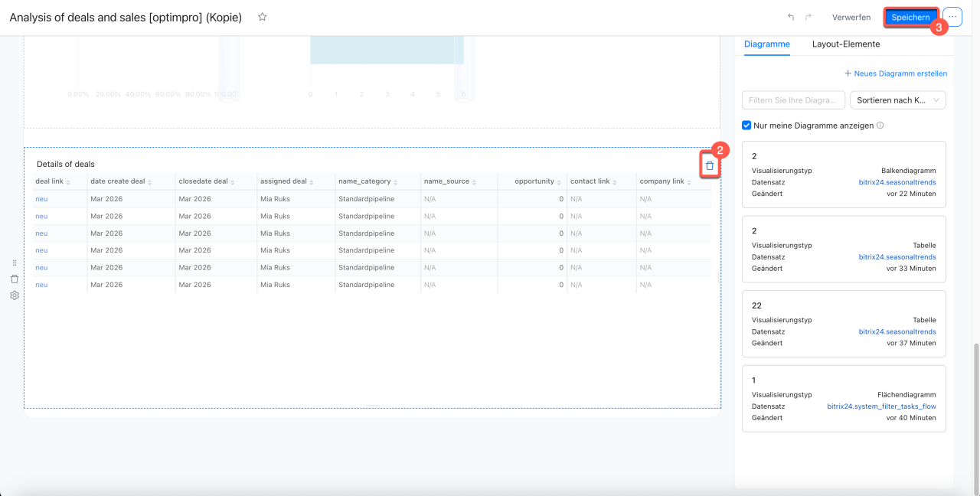
Task: Click the chart filter input field
Action: (793, 100)
